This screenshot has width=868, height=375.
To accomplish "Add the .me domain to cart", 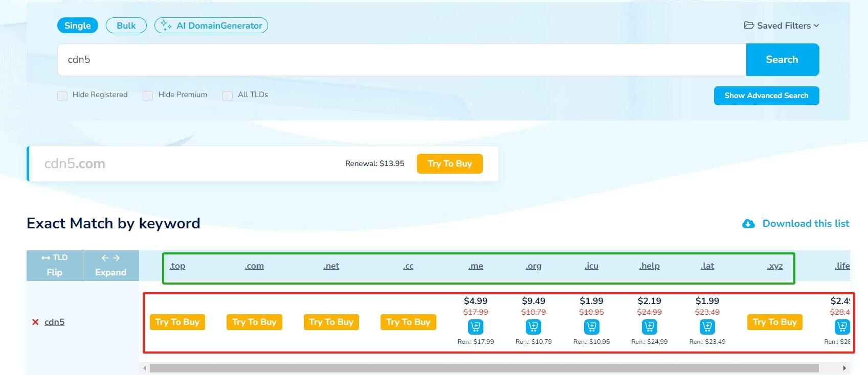I will click(475, 326).
